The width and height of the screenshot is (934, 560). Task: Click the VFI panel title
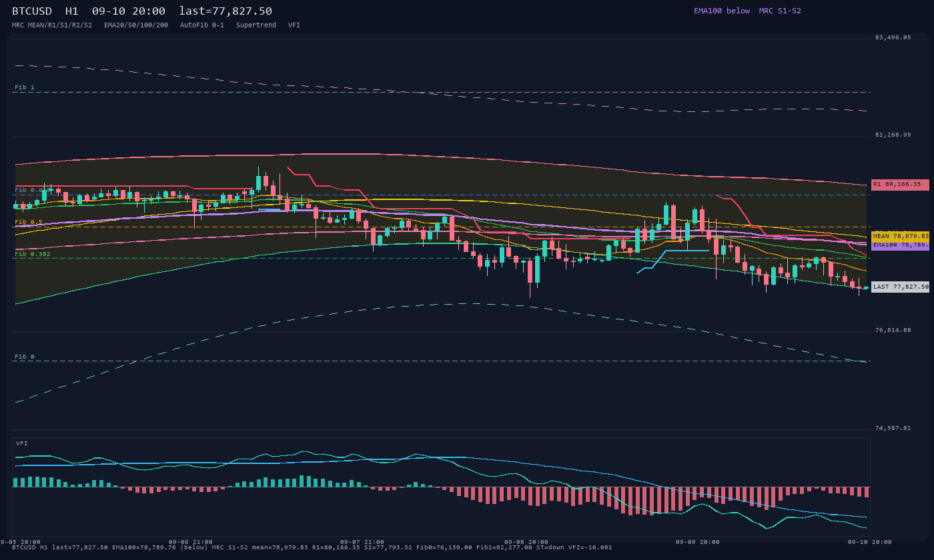tap(22, 443)
